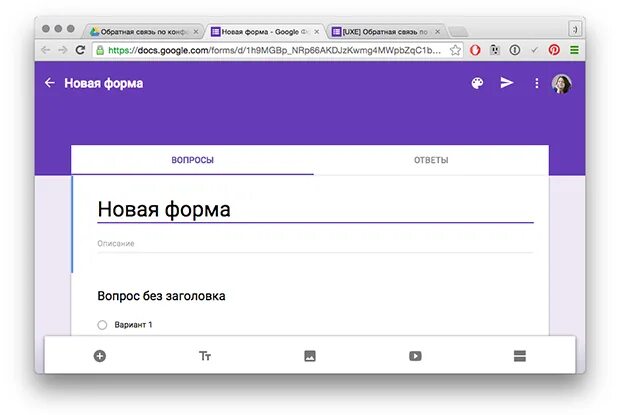This screenshot has width=620, height=415.
Task: Select the Вариант 1 radio button
Action: click(x=102, y=325)
